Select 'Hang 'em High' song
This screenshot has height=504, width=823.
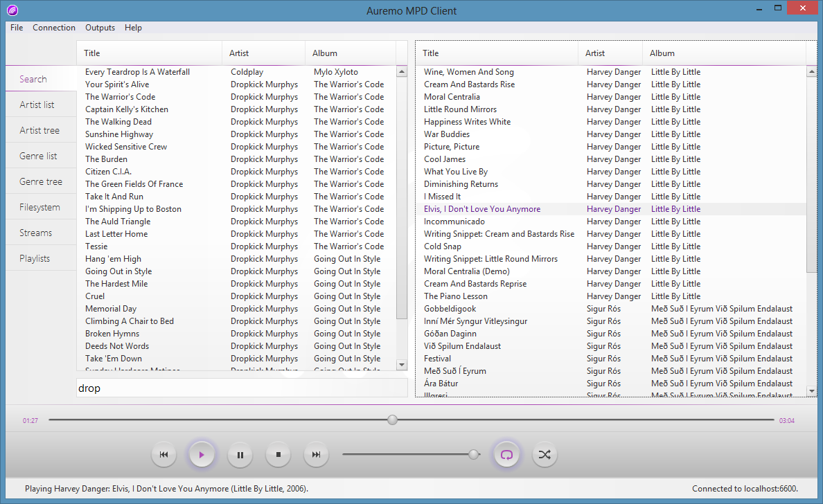coord(236,258)
